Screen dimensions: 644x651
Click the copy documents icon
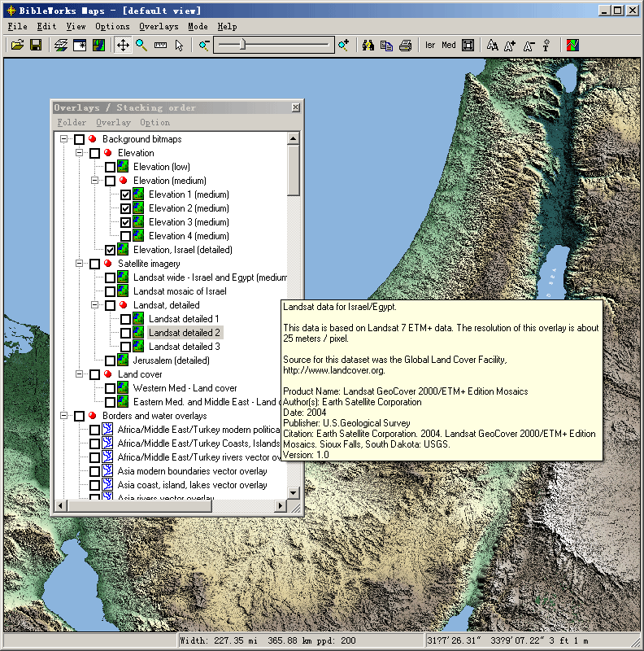point(386,45)
